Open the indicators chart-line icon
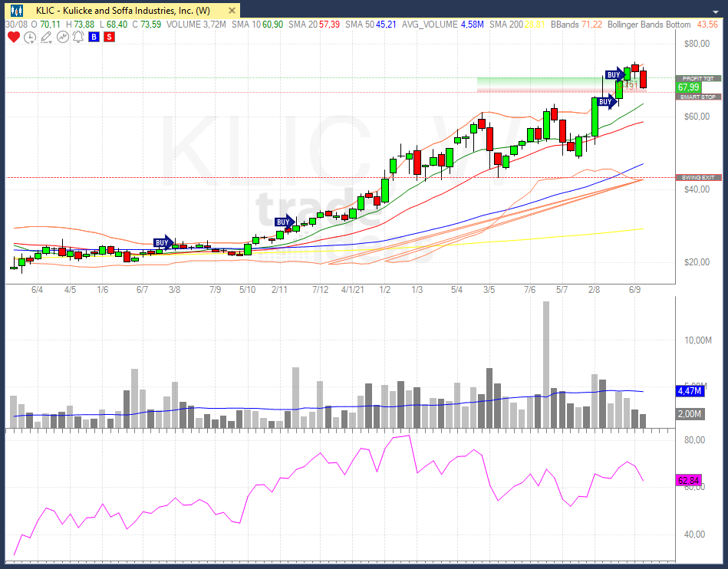Image resolution: width=728 pixels, height=569 pixels. [63, 37]
